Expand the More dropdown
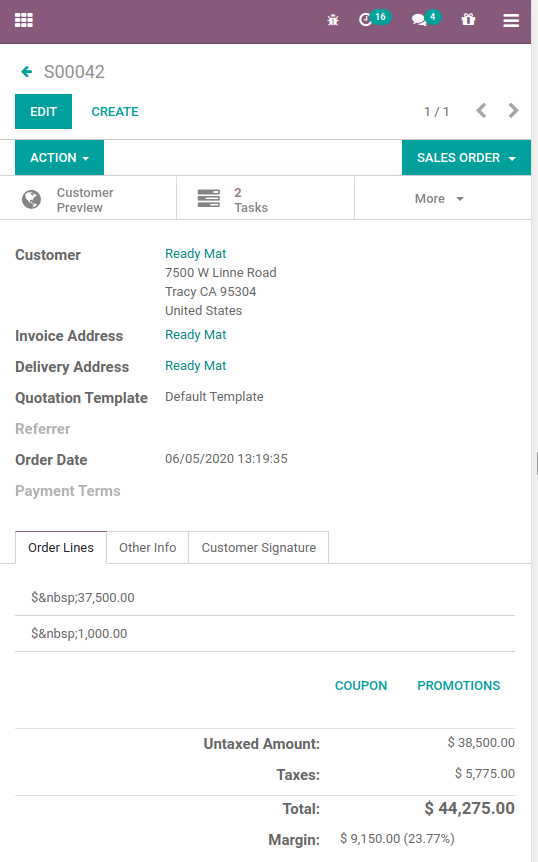538x862 pixels. tap(440, 199)
